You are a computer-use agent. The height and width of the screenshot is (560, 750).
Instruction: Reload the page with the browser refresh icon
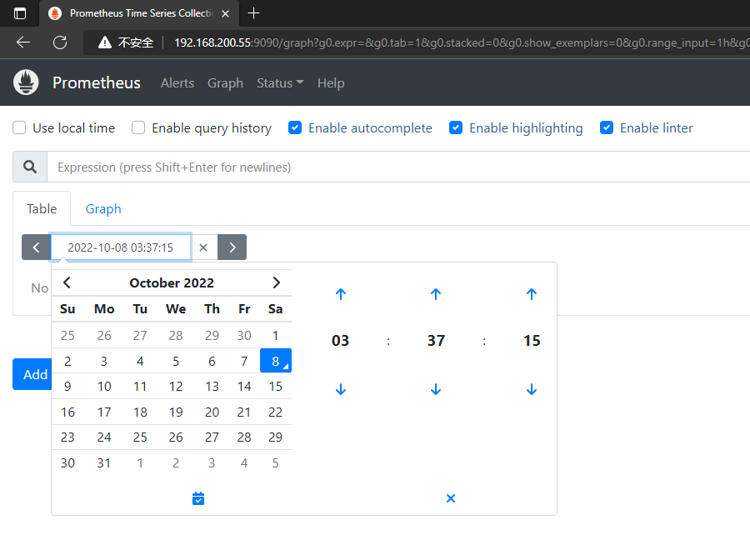coord(60,42)
